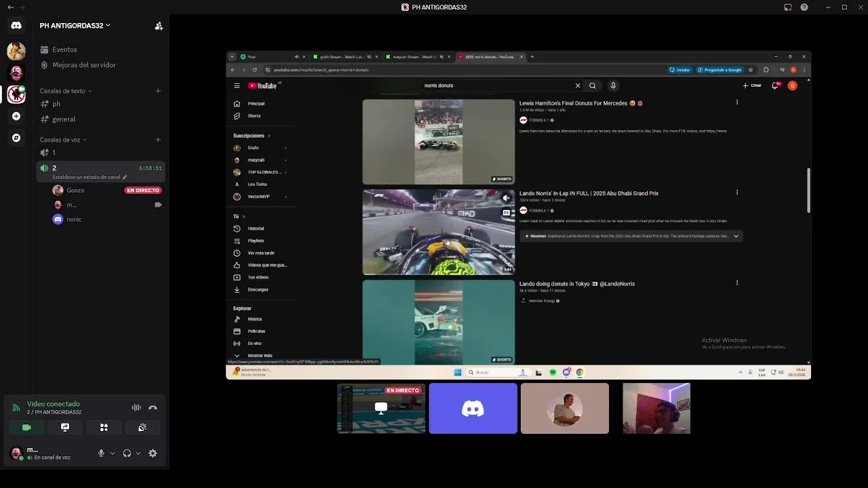
Task: Click the share screen button
Action: (65, 428)
